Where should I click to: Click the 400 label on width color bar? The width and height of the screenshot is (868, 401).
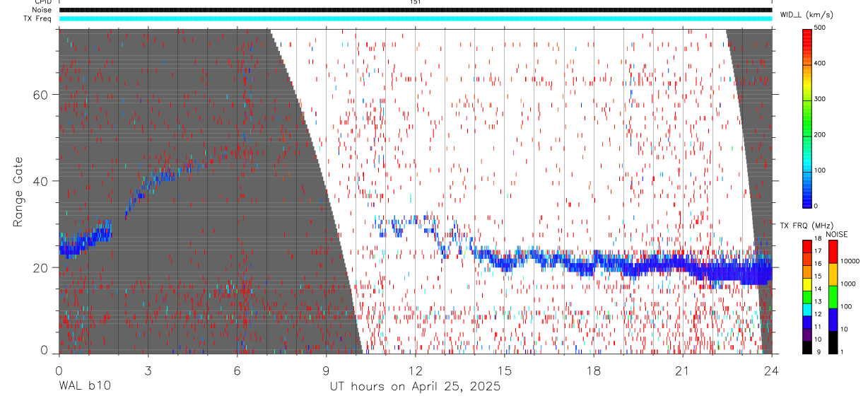pos(820,63)
